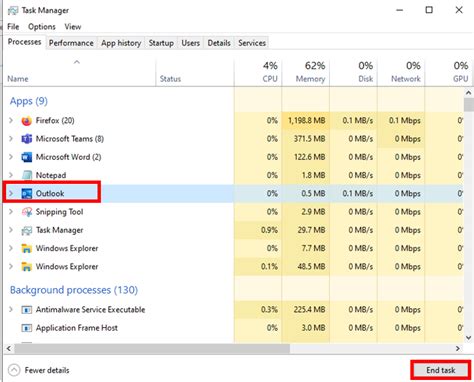
Task: Click Microsoft Teams memory 371.5 MB
Action: [309, 139]
